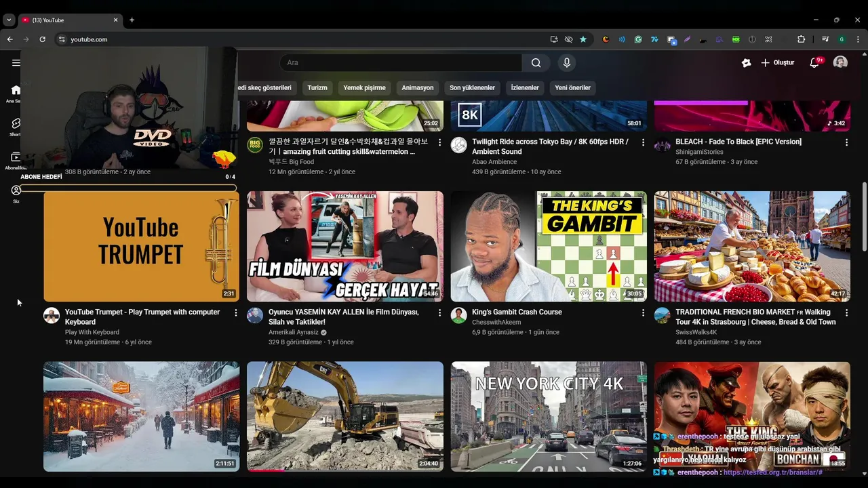Open the green HDX extension icon
Image resolution: width=868 pixels, height=488 pixels.
736,39
